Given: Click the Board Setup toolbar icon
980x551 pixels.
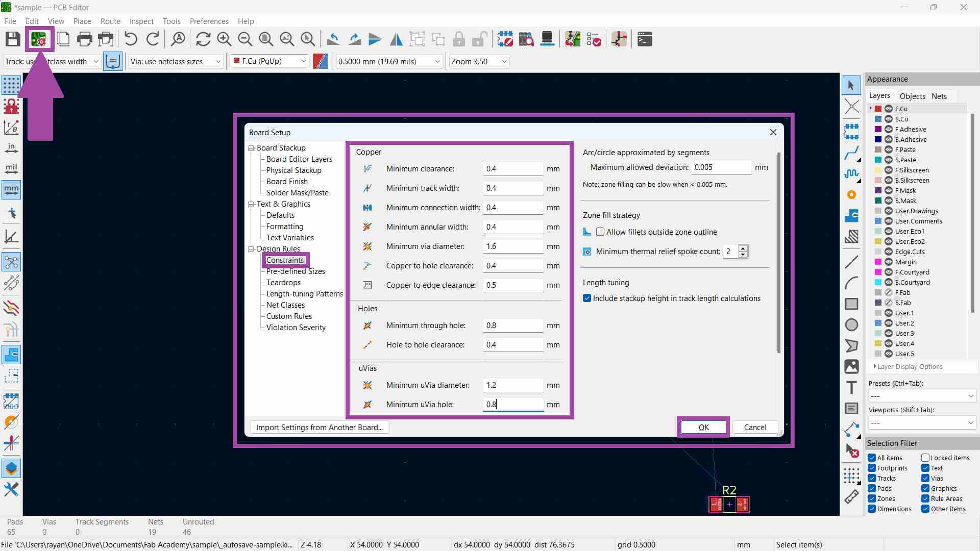Looking at the screenshot, I should pyautogui.click(x=39, y=39).
